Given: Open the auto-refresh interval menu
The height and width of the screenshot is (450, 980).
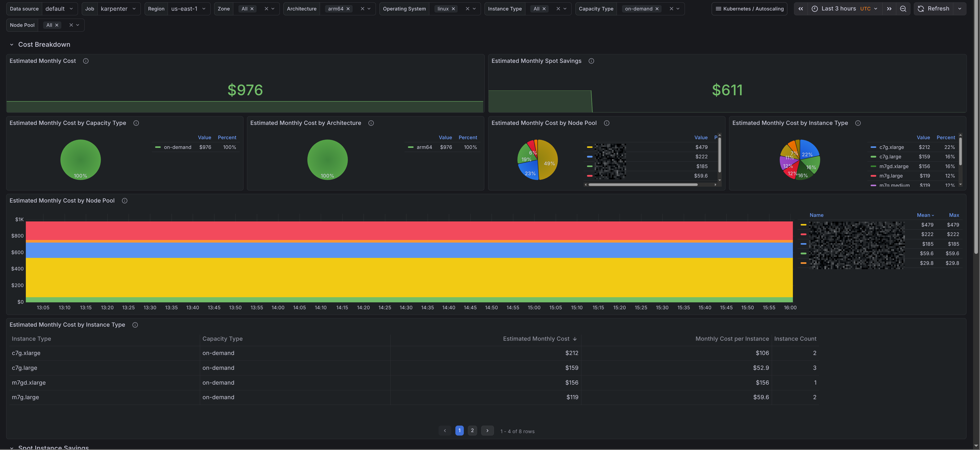Looking at the screenshot, I should [960, 9].
